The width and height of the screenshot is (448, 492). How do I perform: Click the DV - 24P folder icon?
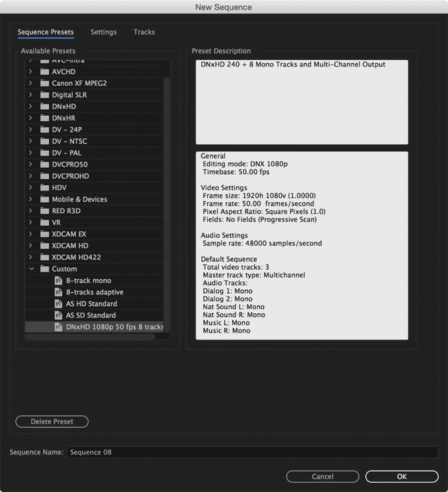(45, 130)
